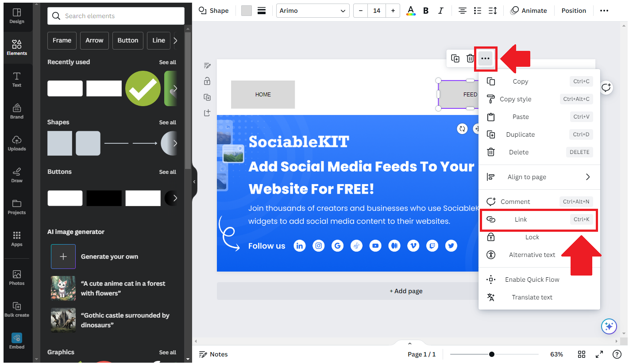See all Buttons
629x364 pixels.
168,172
